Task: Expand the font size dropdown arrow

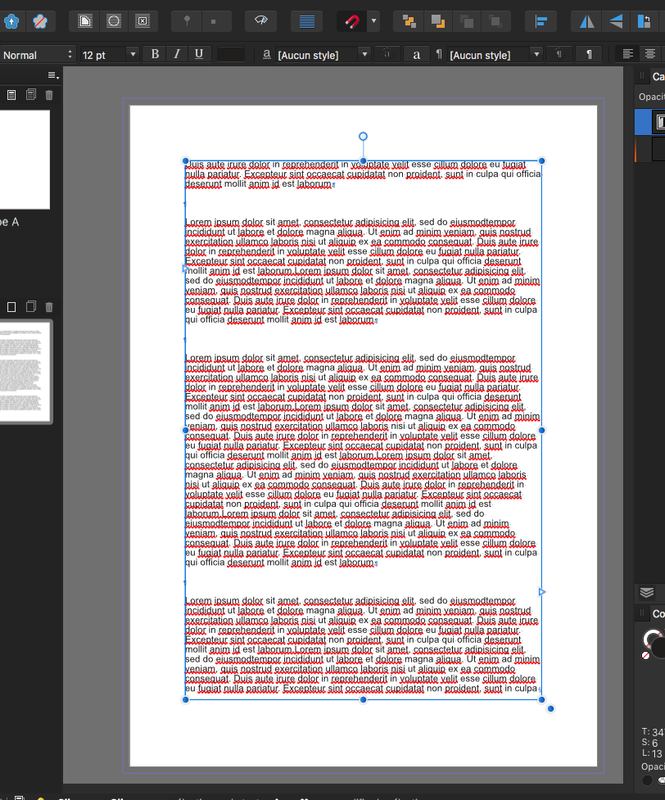Action: coord(133,54)
